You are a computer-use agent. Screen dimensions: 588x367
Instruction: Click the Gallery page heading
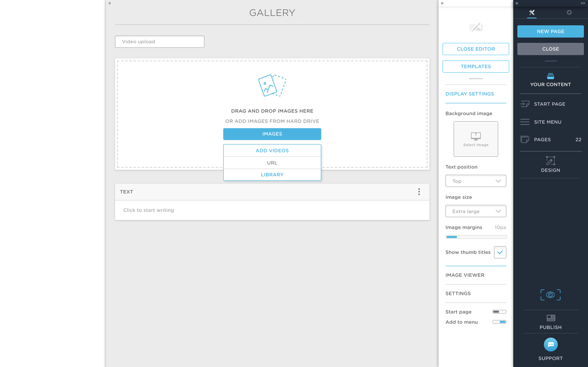(x=272, y=13)
